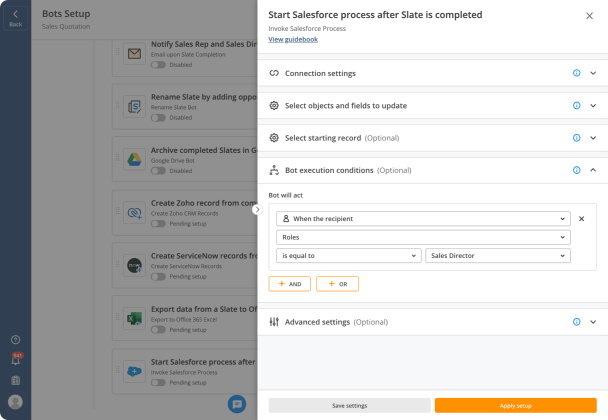This screenshot has height=420, width=608.
Task: Open notifications bell in sidebar
Action: 16,360
